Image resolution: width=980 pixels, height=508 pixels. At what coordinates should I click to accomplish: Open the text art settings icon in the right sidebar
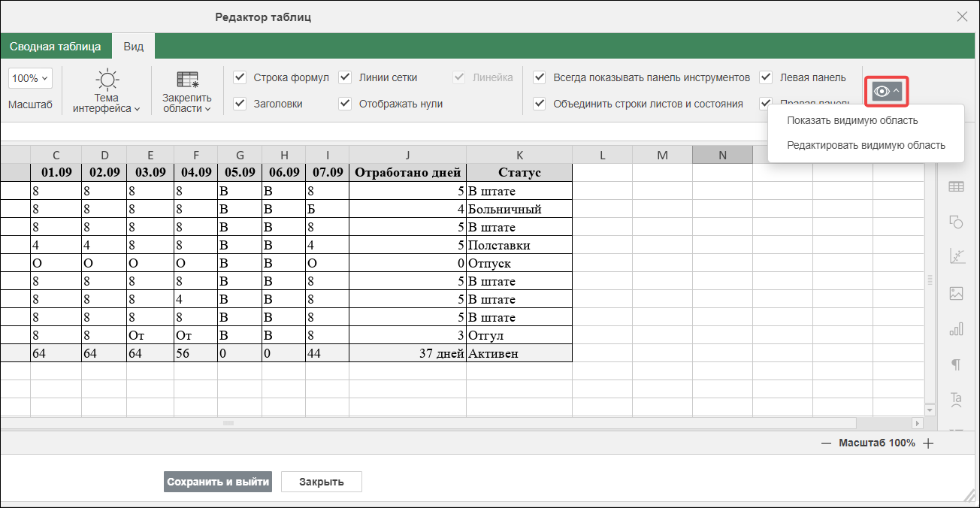tap(956, 399)
